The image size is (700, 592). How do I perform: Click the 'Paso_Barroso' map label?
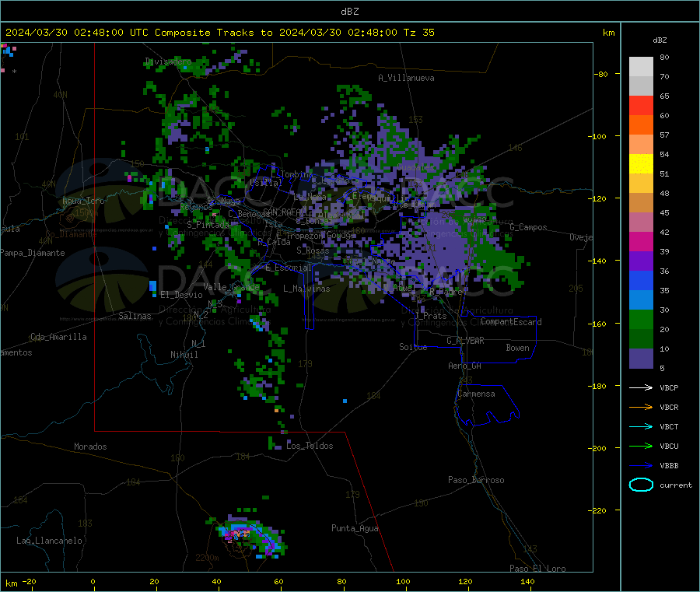(476, 480)
